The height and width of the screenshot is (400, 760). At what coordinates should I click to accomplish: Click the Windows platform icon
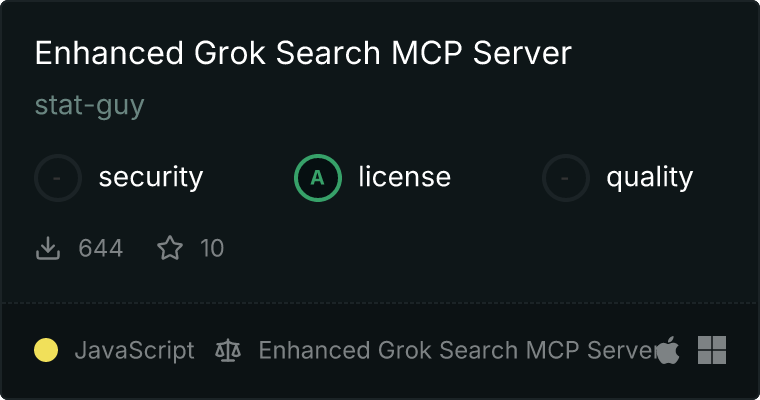712,350
